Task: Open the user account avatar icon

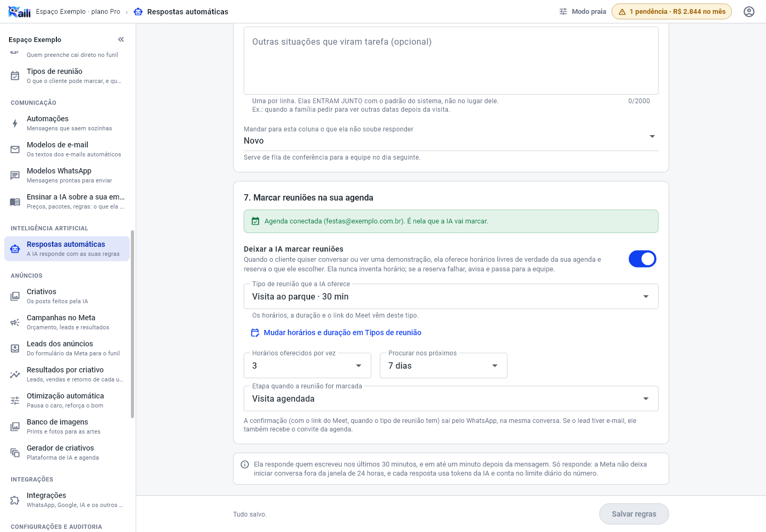Action: click(749, 12)
